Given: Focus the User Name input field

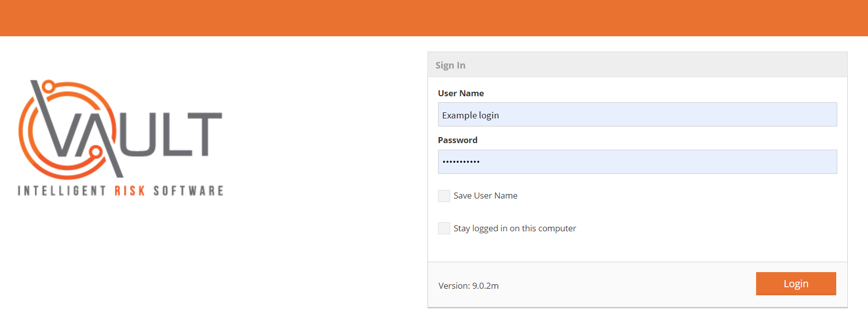Looking at the screenshot, I should pos(637,114).
